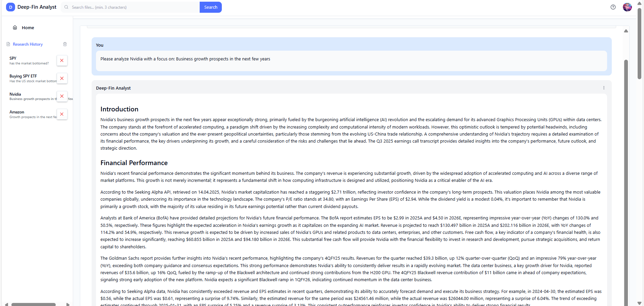This screenshot has width=644, height=306.
Task: Click the search magnifier icon
Action: click(x=66, y=7)
